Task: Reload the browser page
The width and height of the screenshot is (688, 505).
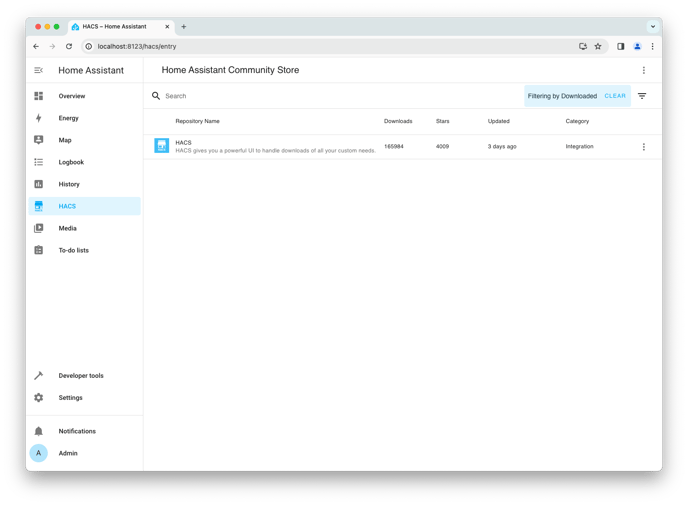Action: (x=69, y=46)
